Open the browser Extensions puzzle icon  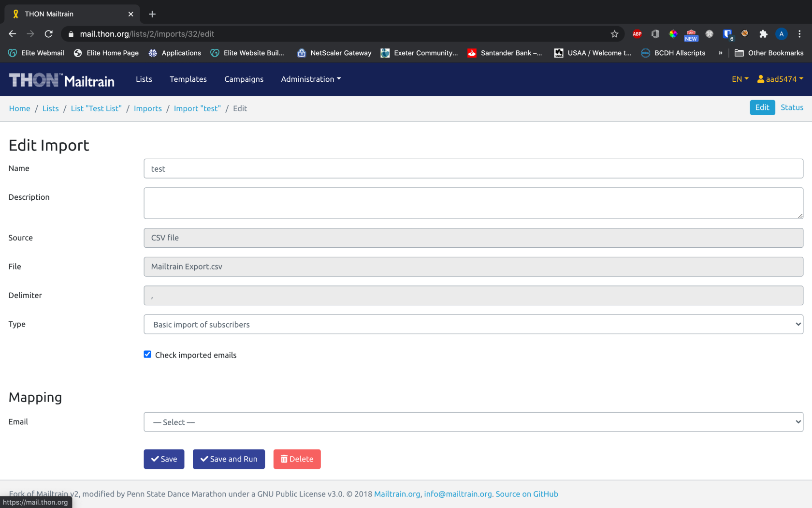[763, 34]
